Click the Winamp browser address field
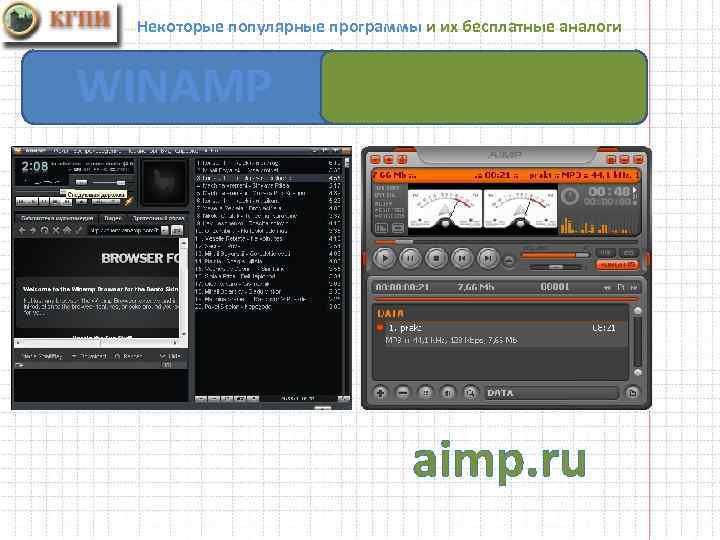This screenshot has height=540, width=720. pos(124,230)
